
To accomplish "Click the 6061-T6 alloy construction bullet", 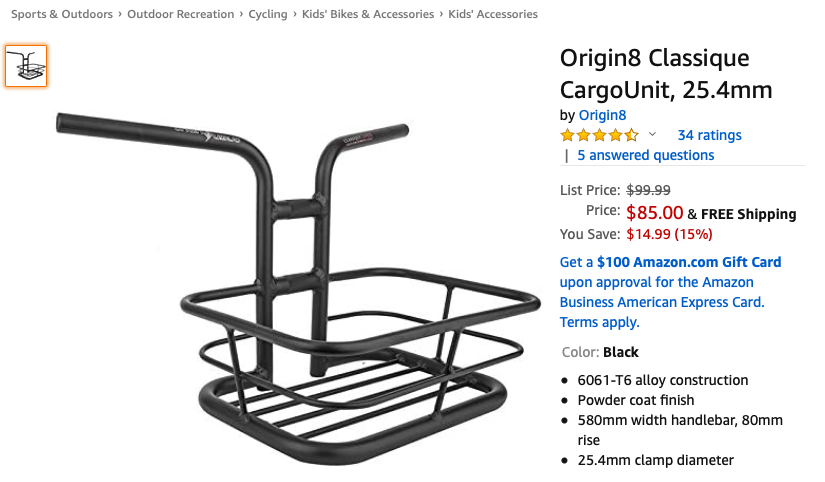I will pyautogui.click(x=662, y=380).
